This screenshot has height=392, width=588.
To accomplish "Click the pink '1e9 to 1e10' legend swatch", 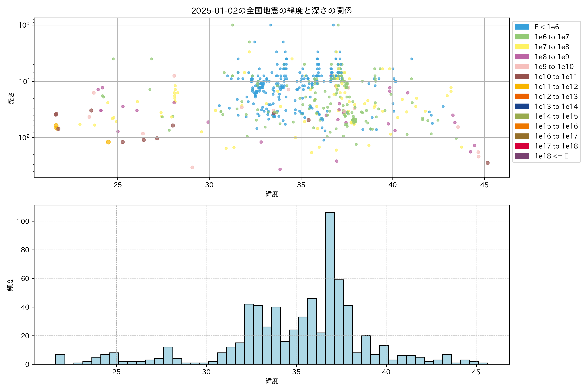I will point(522,66).
